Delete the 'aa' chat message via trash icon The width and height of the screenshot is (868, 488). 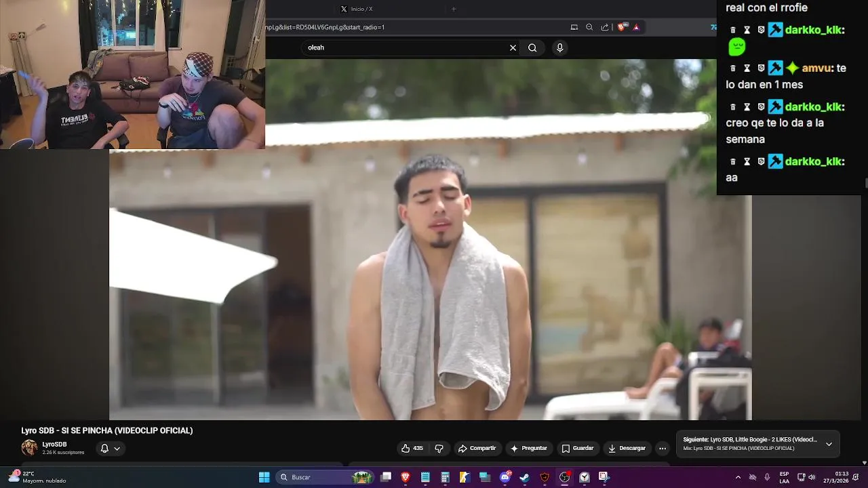click(733, 162)
